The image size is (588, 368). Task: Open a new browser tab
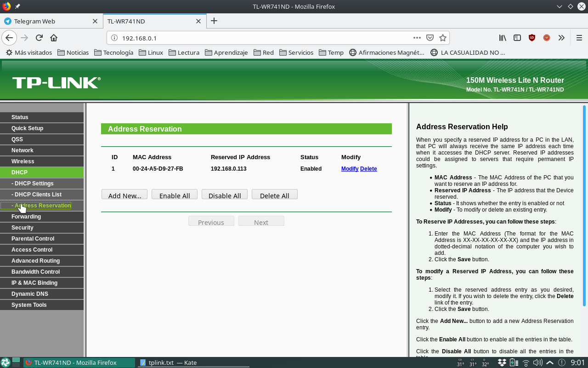point(214,21)
